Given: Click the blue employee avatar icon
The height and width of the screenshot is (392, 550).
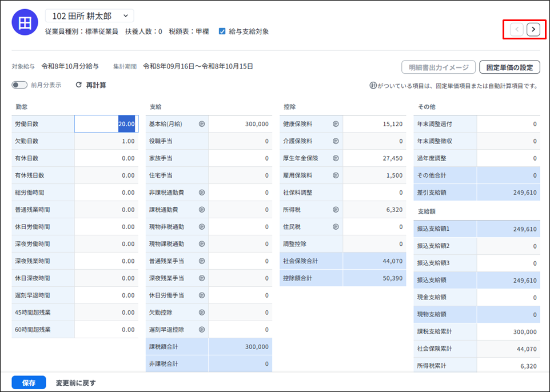Looking at the screenshot, I should (25, 22).
